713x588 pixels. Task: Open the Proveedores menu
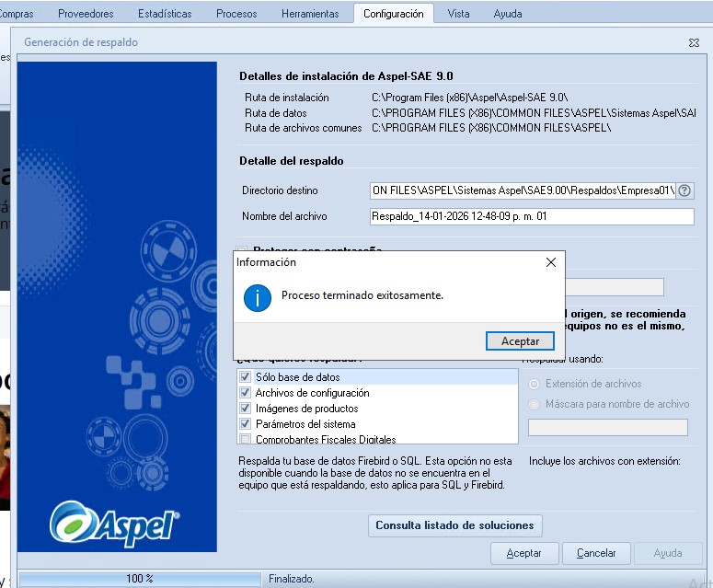86,14
